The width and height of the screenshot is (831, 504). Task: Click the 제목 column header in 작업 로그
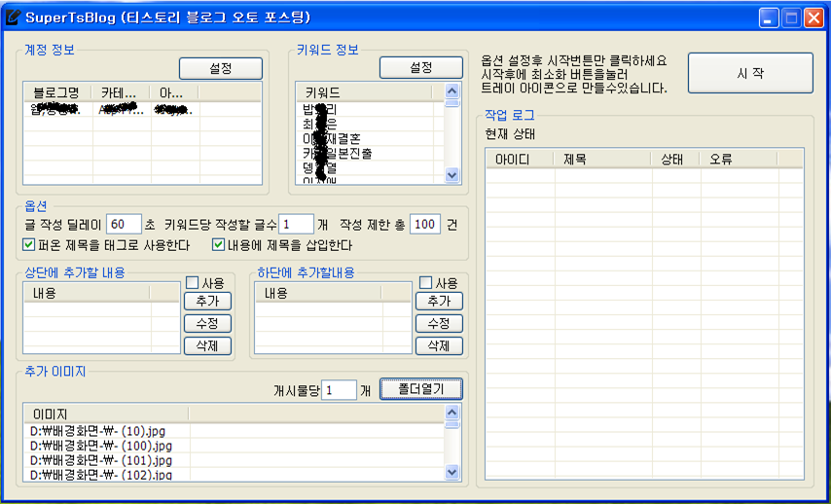pyautogui.click(x=602, y=159)
